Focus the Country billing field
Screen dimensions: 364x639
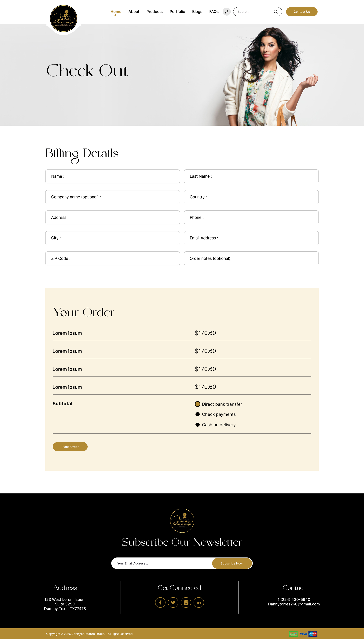point(251,197)
